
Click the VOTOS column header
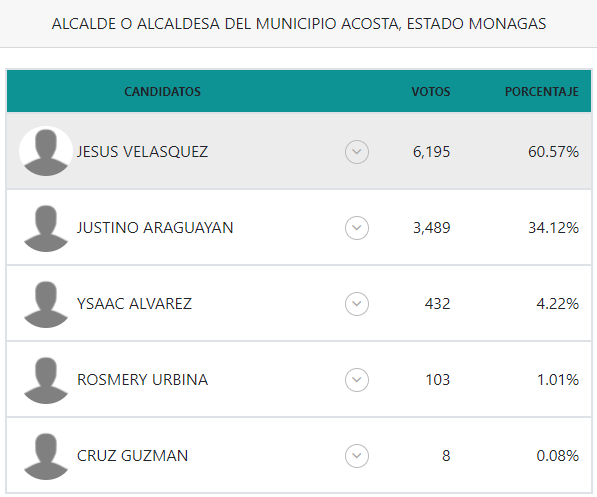coord(431,92)
